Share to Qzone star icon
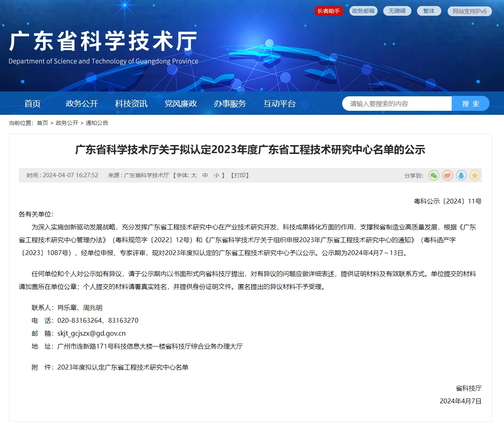 pos(475,175)
